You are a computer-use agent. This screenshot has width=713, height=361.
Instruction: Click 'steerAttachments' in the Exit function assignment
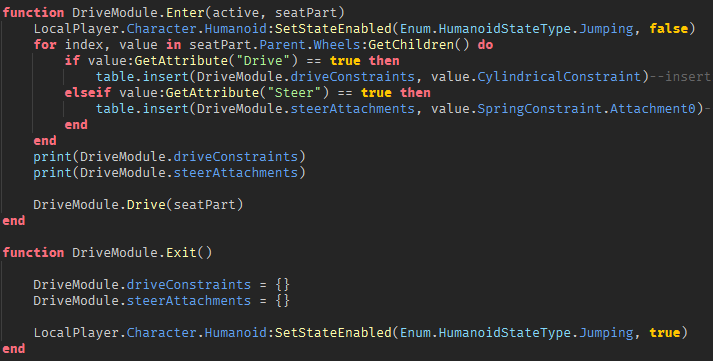tap(189, 301)
